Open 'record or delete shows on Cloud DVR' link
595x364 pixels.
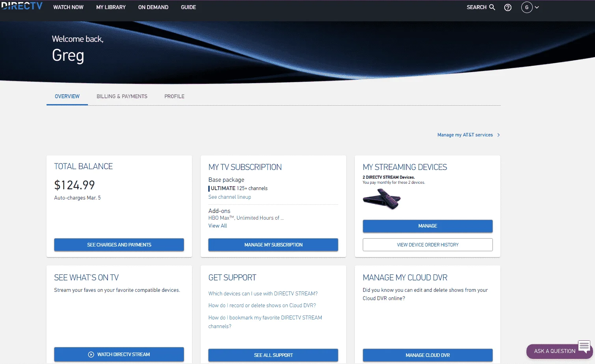(x=262, y=305)
